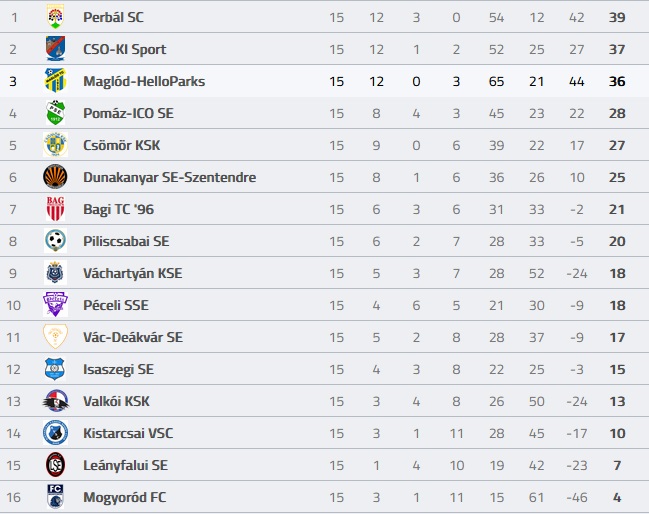Image resolution: width=649 pixels, height=514 pixels.
Task: Open the Maglód-HelloParks club badge
Action: (55, 81)
